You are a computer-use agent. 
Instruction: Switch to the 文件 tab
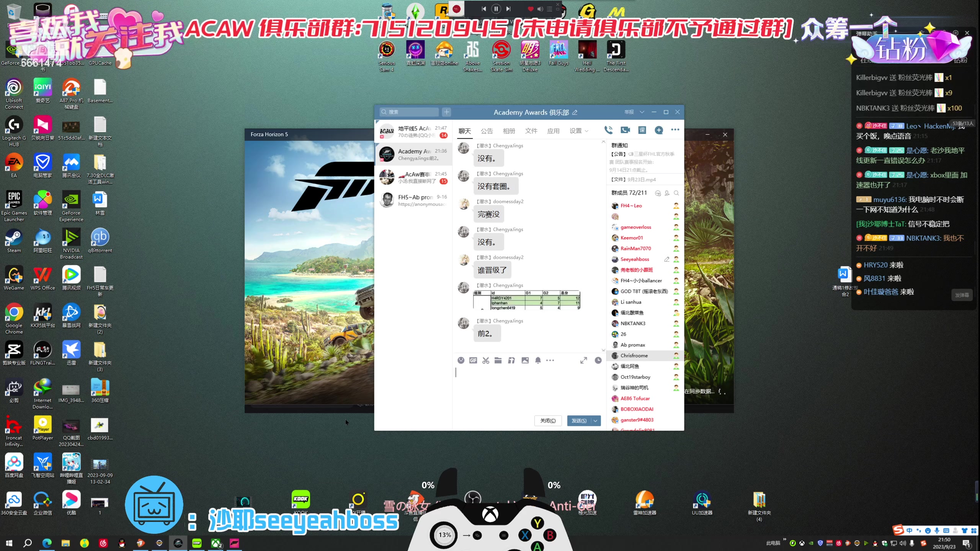point(531,131)
